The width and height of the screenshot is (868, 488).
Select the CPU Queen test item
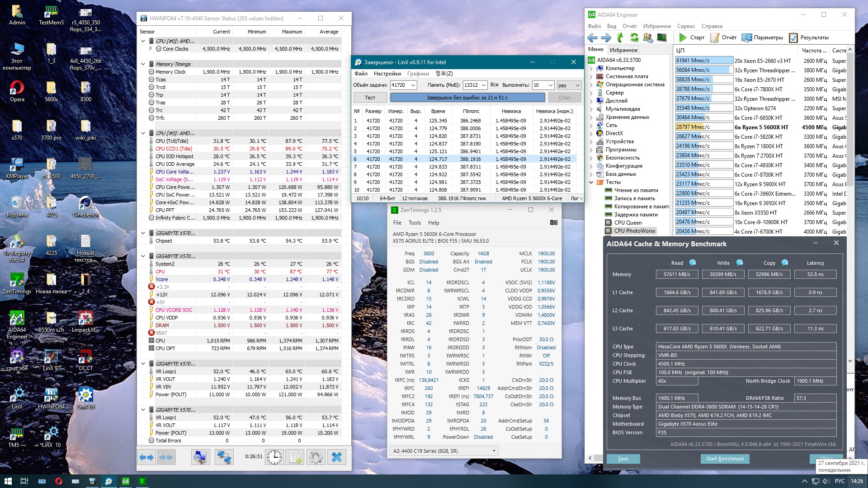[627, 222]
